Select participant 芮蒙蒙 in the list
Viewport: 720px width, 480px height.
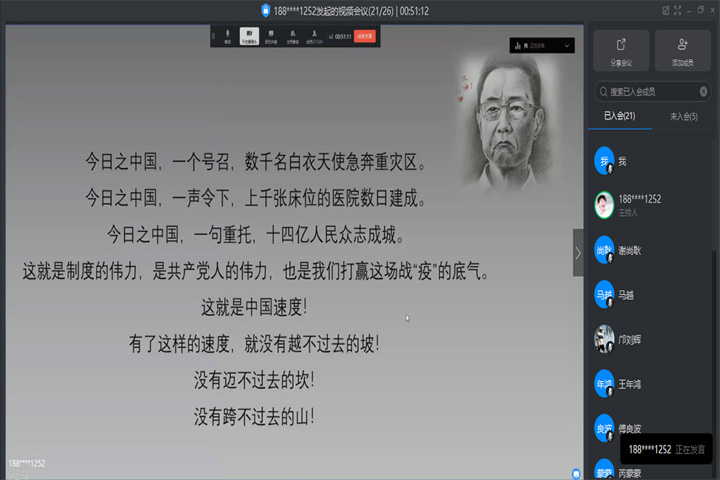652,471
